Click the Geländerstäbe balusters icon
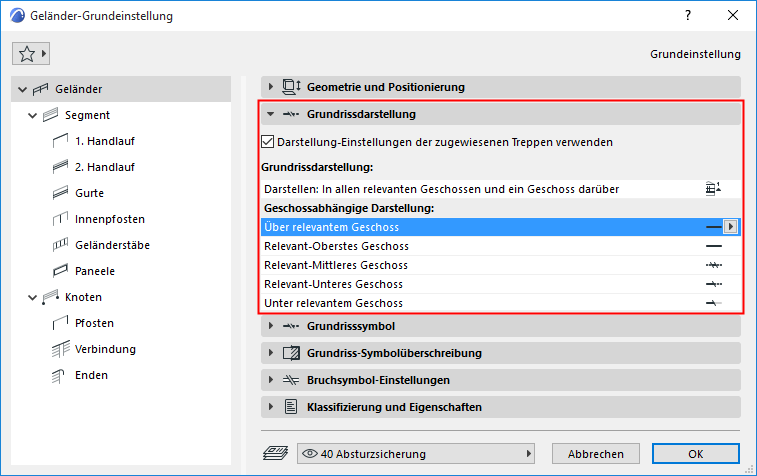Viewport: 757px width, 476px height. [58, 245]
